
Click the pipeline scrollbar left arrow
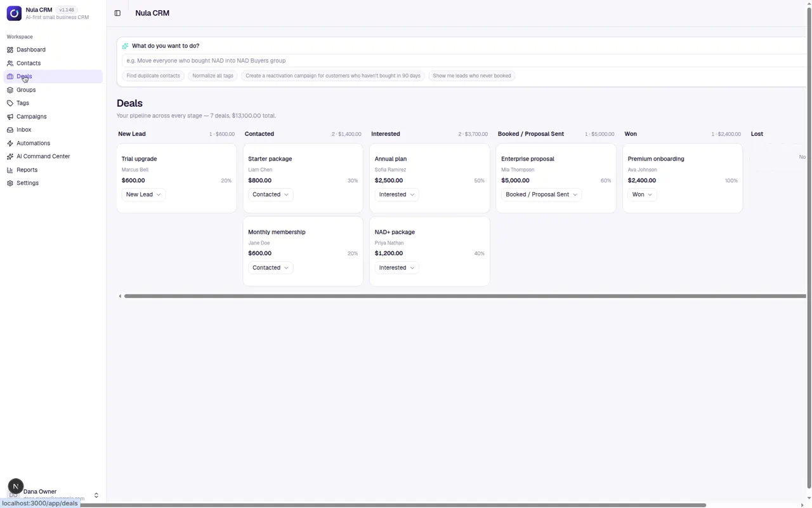[120, 296]
